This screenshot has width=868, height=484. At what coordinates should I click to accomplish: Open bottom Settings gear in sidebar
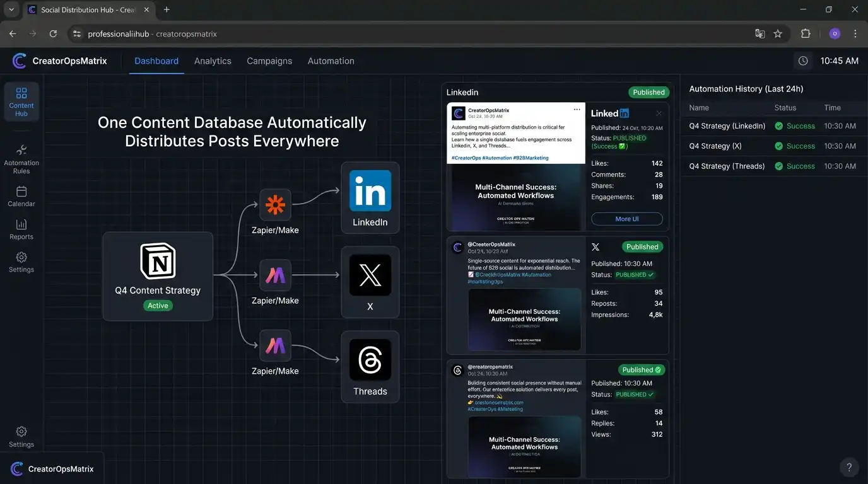21,436
